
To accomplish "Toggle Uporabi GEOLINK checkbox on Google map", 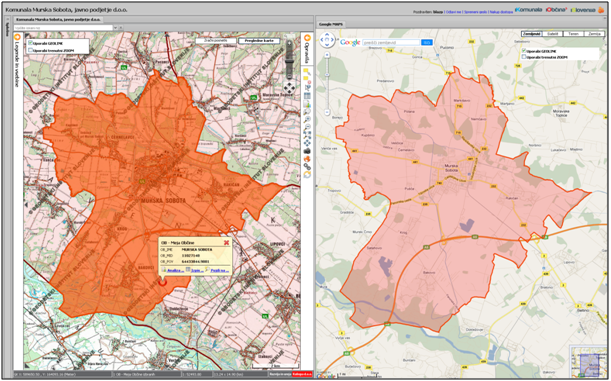I will pos(524,51).
